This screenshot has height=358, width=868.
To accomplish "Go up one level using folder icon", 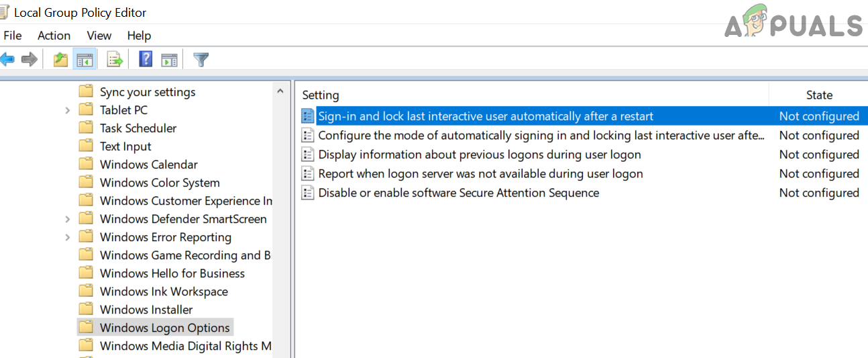I will pos(60,60).
